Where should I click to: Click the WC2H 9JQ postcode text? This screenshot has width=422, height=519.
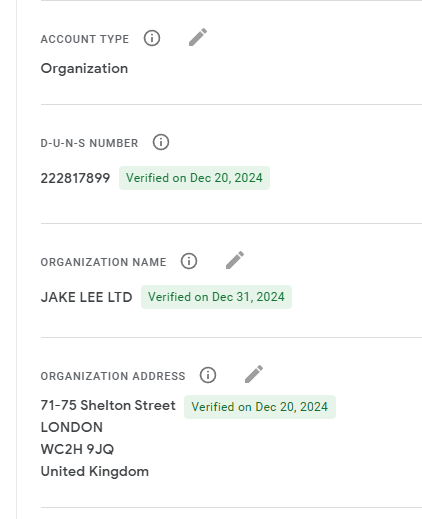click(77, 449)
